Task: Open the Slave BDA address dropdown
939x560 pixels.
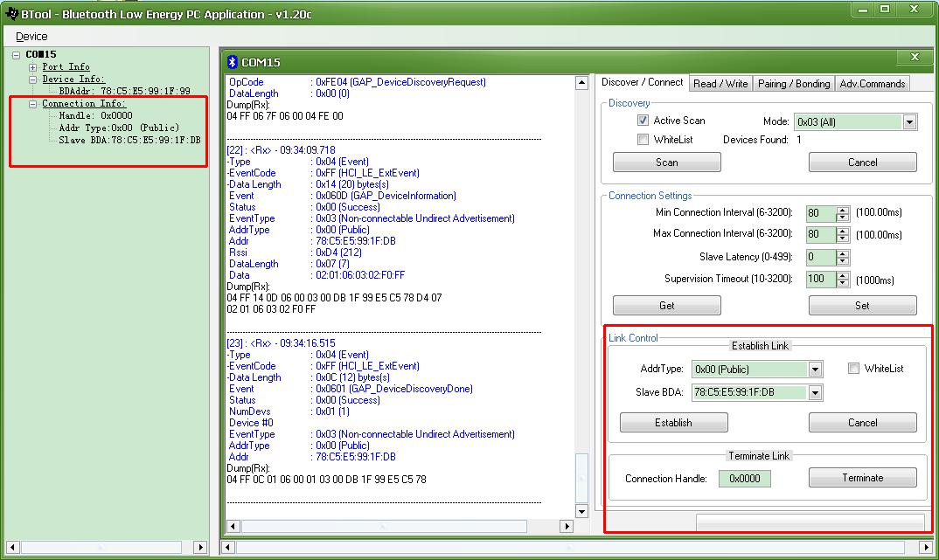Action: point(815,393)
